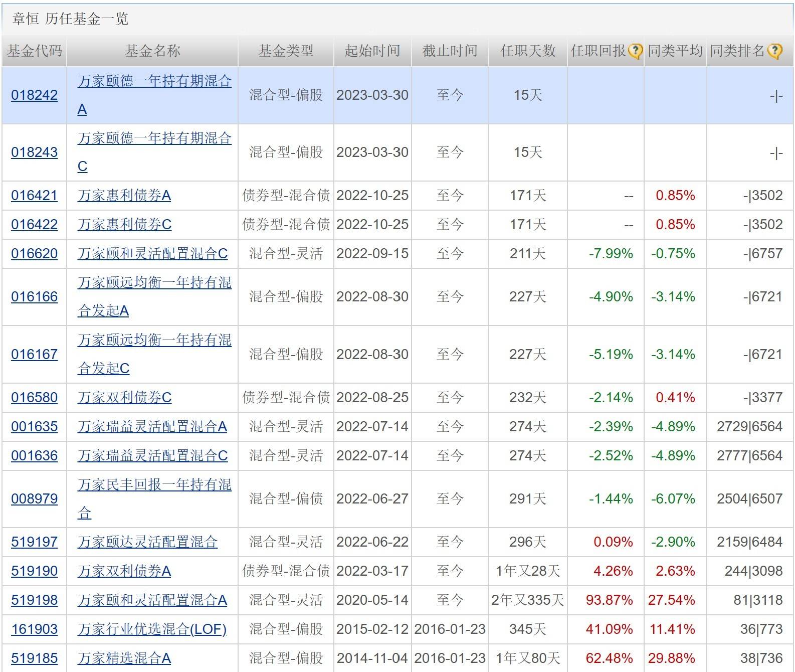Click the 2504|6507 ranking cell
The height and width of the screenshot is (672, 795).
point(750,499)
